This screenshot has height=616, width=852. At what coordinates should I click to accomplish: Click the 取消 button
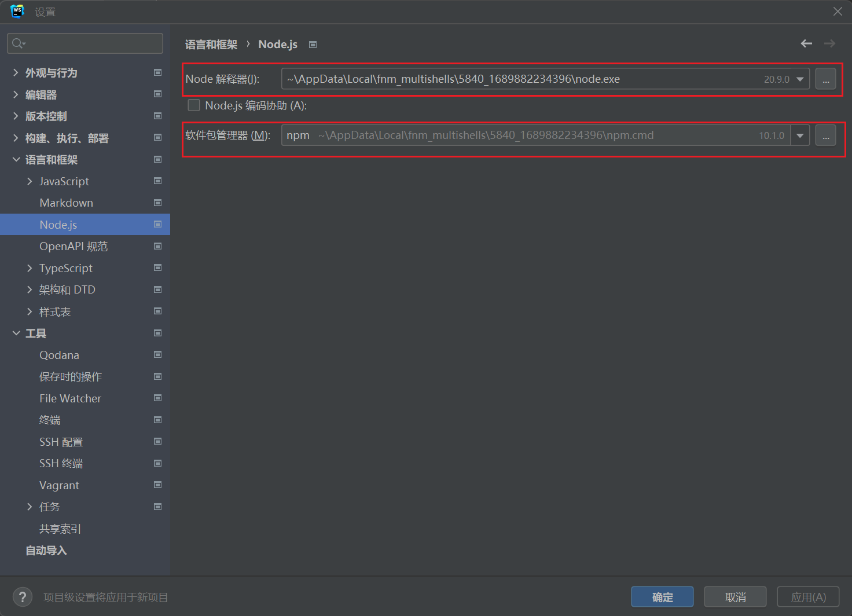(x=735, y=597)
